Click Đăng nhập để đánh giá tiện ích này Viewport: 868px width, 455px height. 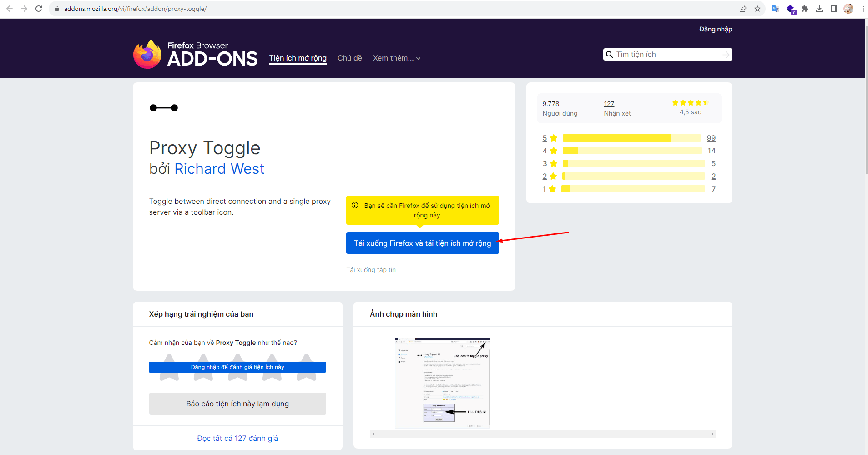point(237,367)
